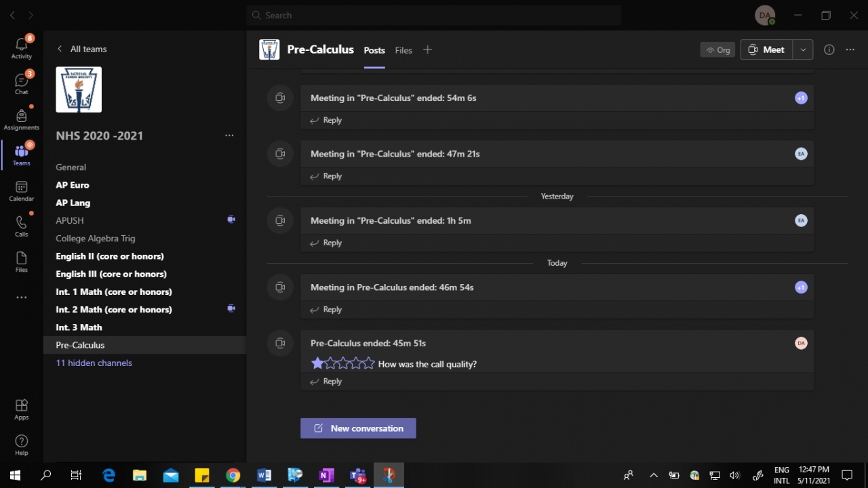Rate call quality three stars

[343, 363]
